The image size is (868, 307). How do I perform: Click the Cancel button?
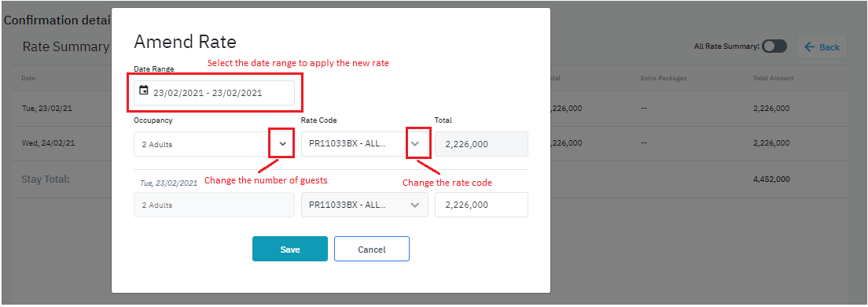pyautogui.click(x=371, y=249)
